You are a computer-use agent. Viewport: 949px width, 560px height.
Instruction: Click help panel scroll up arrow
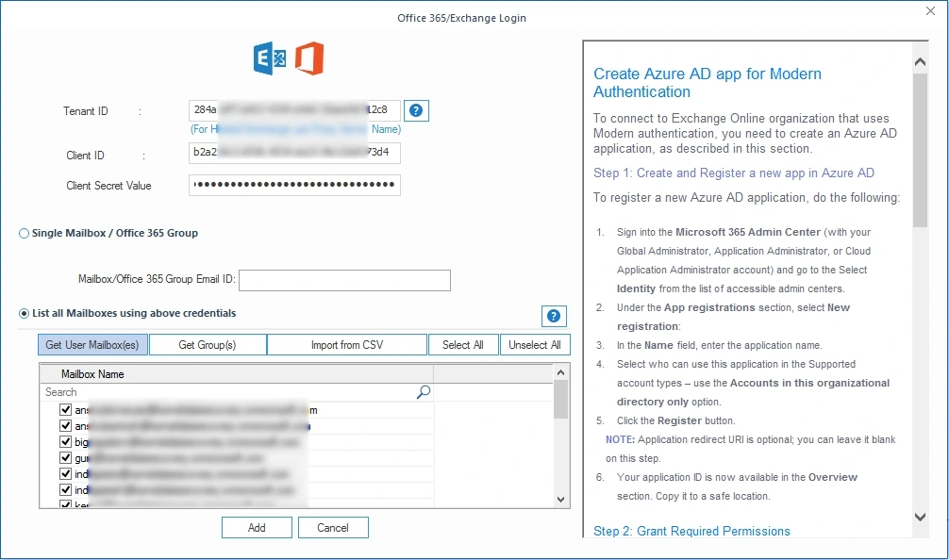[920, 61]
